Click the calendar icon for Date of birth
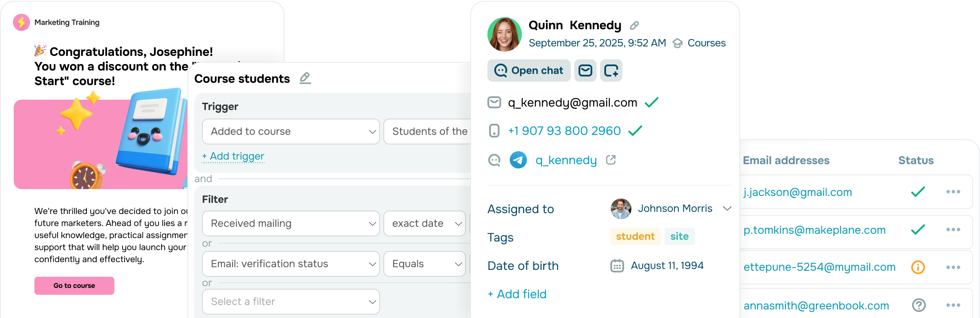 (617, 266)
